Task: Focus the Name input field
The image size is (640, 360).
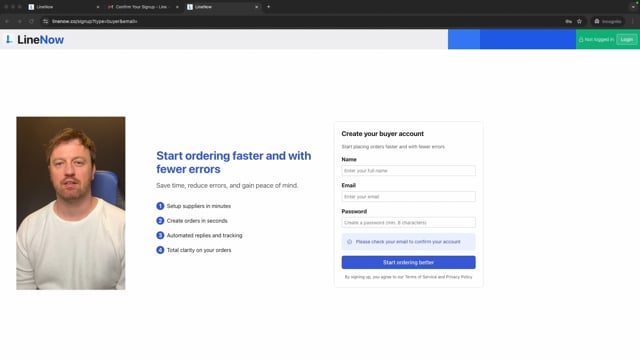Action: tap(408, 171)
